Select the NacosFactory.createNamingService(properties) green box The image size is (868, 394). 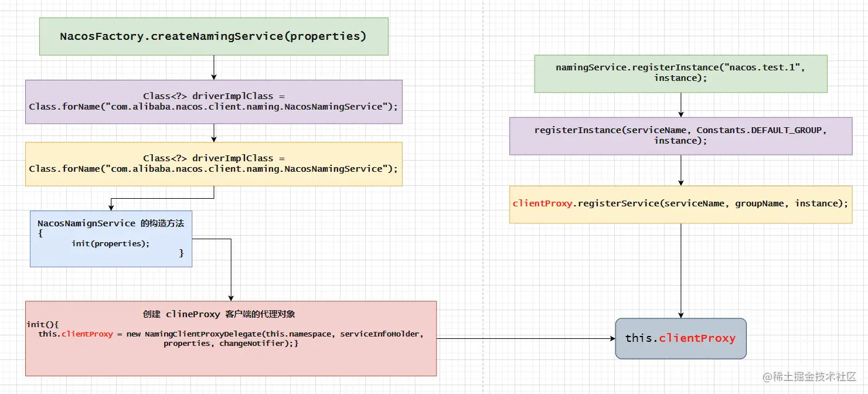[x=213, y=36]
